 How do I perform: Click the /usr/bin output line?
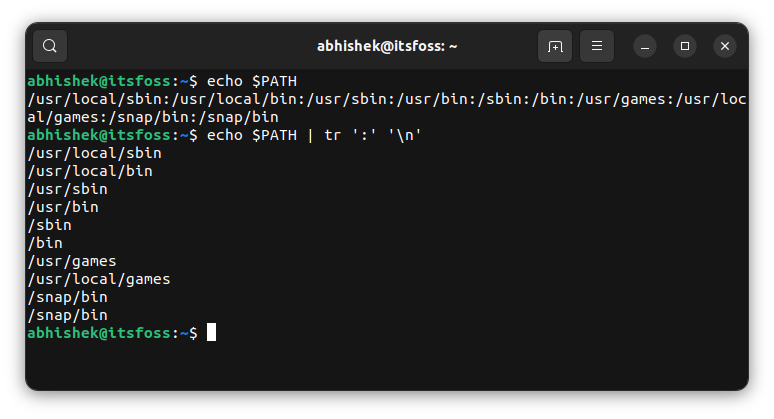pyautogui.click(x=63, y=207)
